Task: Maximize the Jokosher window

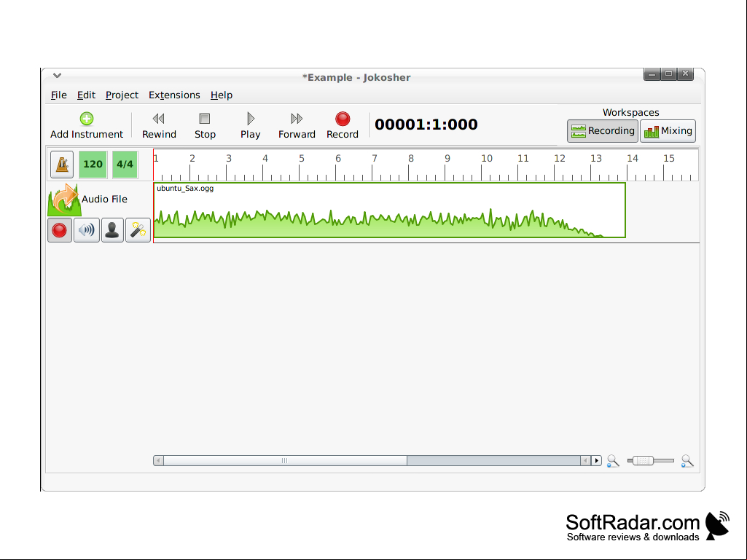Action: pos(668,74)
